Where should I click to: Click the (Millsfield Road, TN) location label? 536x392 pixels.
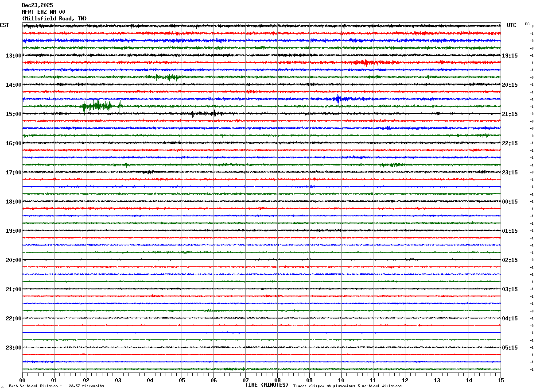[x=54, y=19]
